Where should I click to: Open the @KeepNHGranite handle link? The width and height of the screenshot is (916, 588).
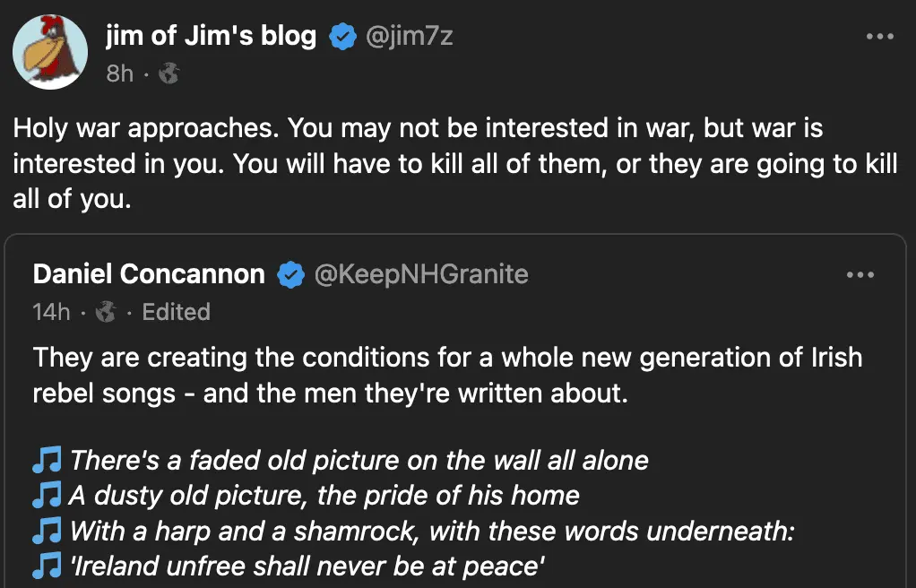point(420,274)
